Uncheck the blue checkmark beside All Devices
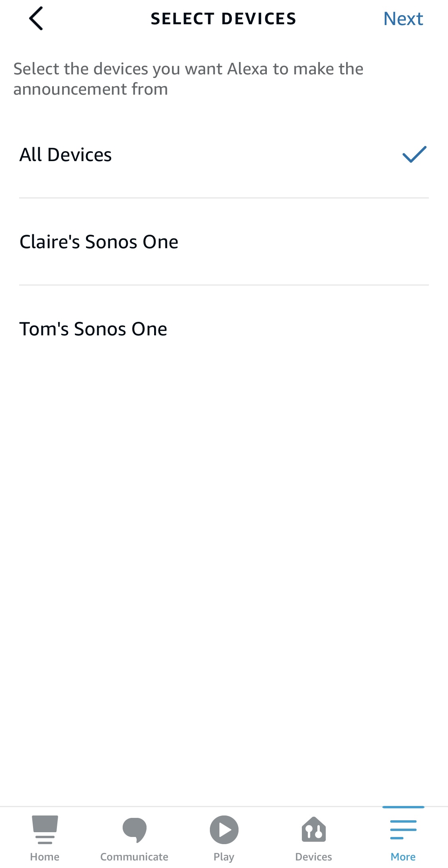Screen dimensions: 448x868 [414, 154]
